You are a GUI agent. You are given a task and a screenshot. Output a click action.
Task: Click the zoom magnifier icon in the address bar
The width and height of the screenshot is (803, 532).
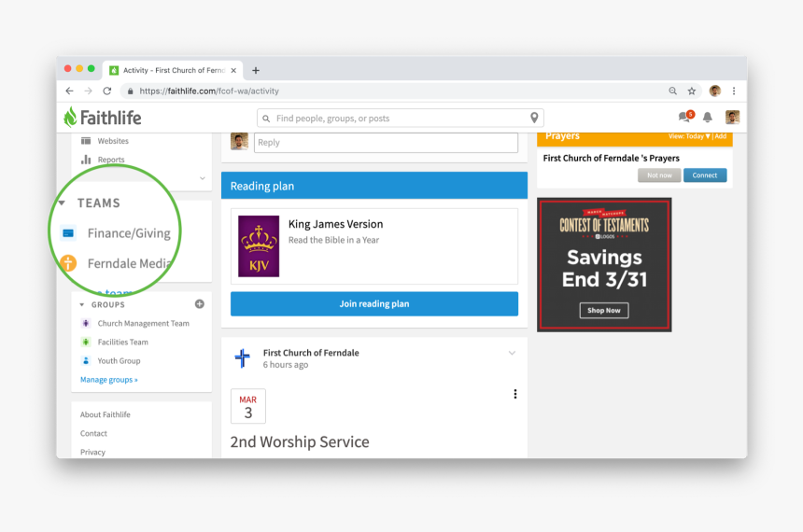click(x=673, y=91)
